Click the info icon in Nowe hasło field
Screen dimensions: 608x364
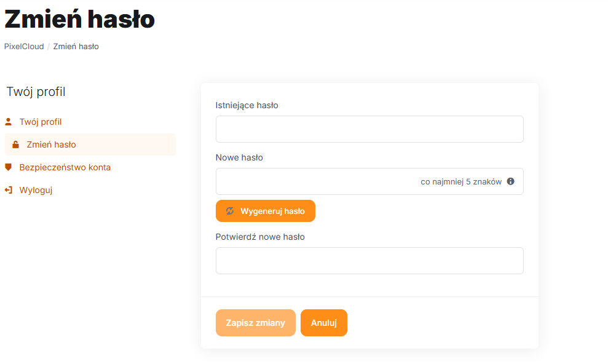[x=510, y=181]
